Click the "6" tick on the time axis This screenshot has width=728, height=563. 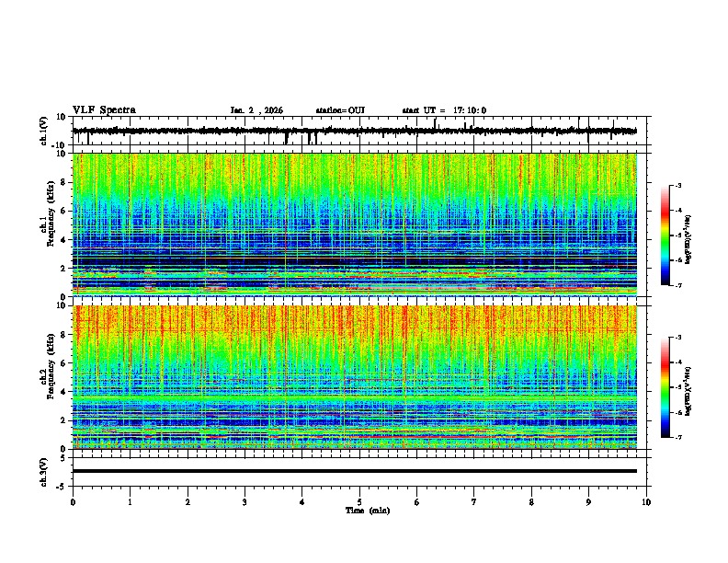point(417,502)
